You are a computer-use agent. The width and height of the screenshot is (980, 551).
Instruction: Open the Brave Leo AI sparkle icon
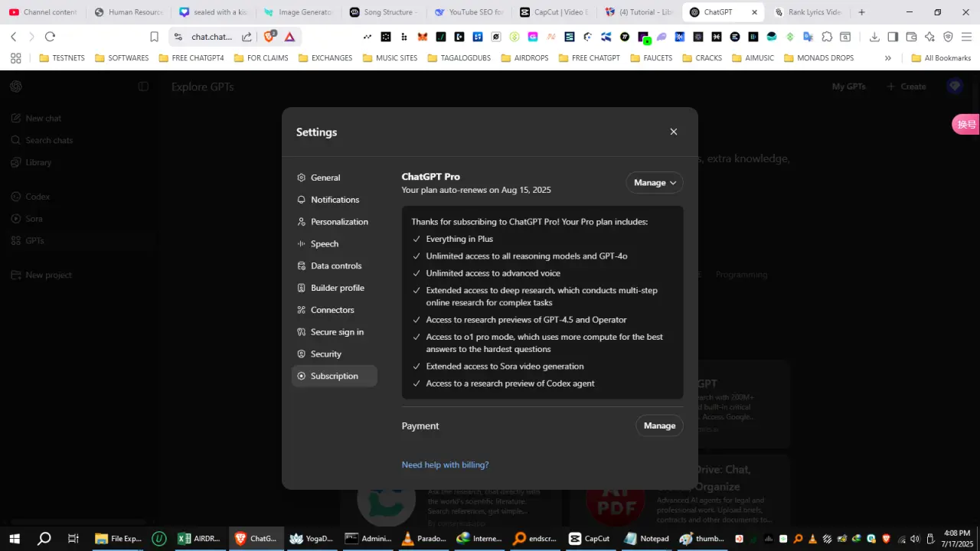929,37
